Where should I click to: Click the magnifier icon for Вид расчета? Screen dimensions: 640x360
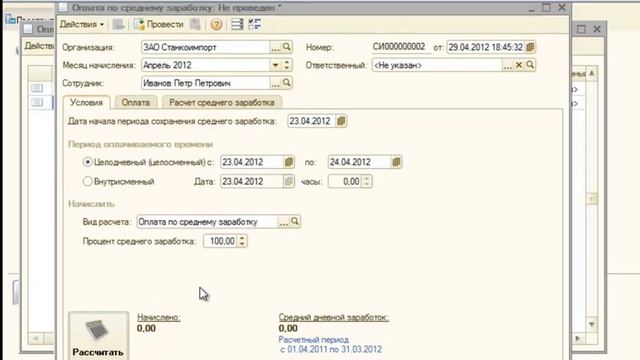point(295,222)
